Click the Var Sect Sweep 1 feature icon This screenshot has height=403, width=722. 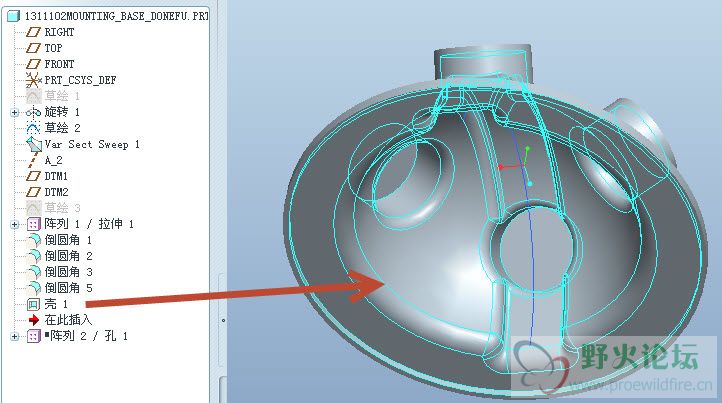[34, 144]
